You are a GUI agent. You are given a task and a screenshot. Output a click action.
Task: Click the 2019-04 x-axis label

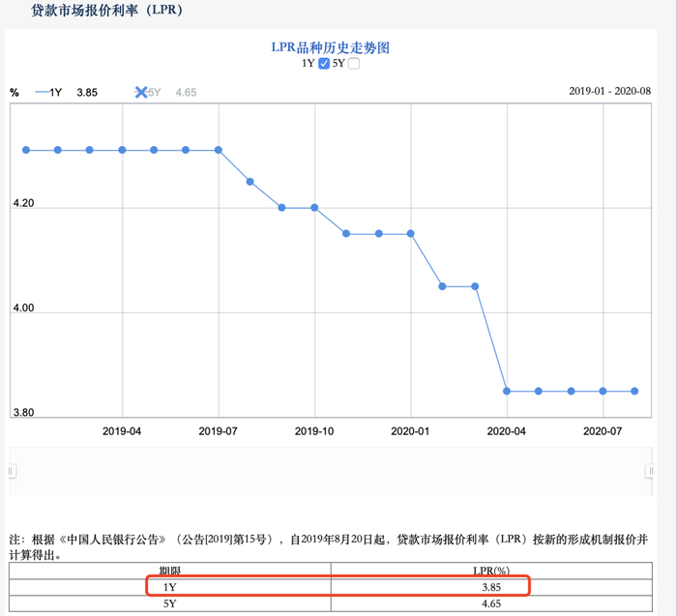[122, 431]
